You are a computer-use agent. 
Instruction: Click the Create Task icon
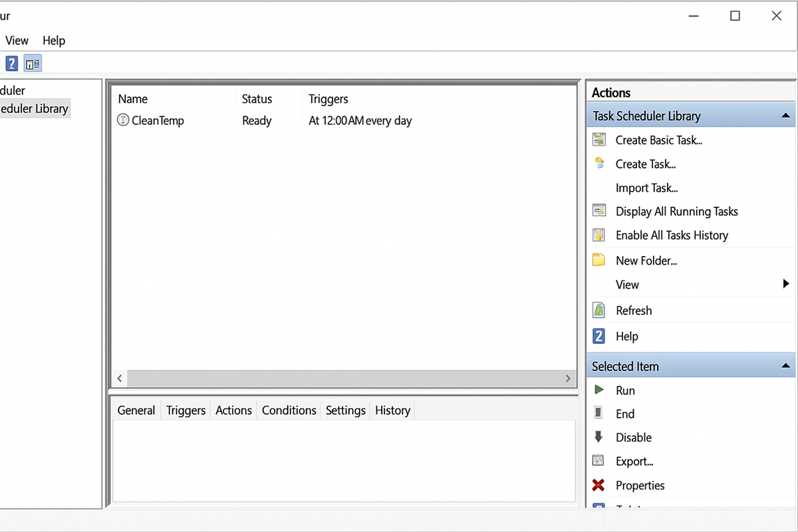tap(599, 164)
